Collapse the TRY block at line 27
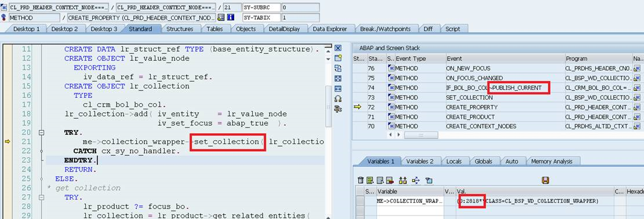The height and width of the screenshot is (219, 644). click(x=41, y=197)
